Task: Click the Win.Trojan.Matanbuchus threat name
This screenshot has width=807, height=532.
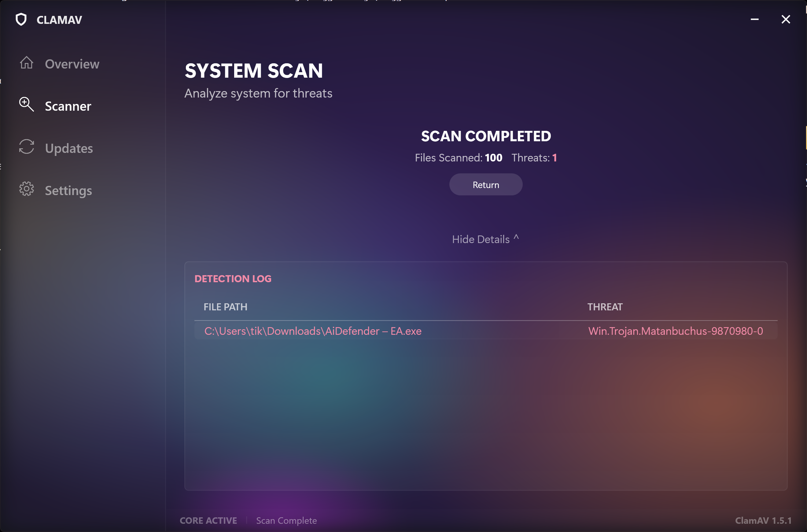Action: pyautogui.click(x=675, y=331)
